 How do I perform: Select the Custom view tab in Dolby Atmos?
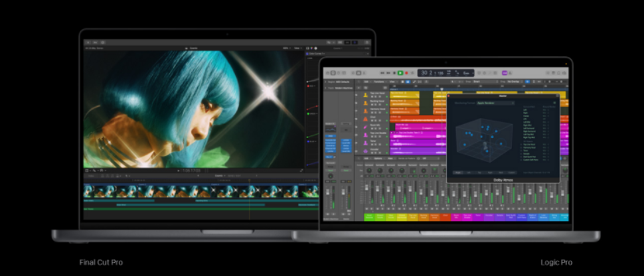click(511, 172)
